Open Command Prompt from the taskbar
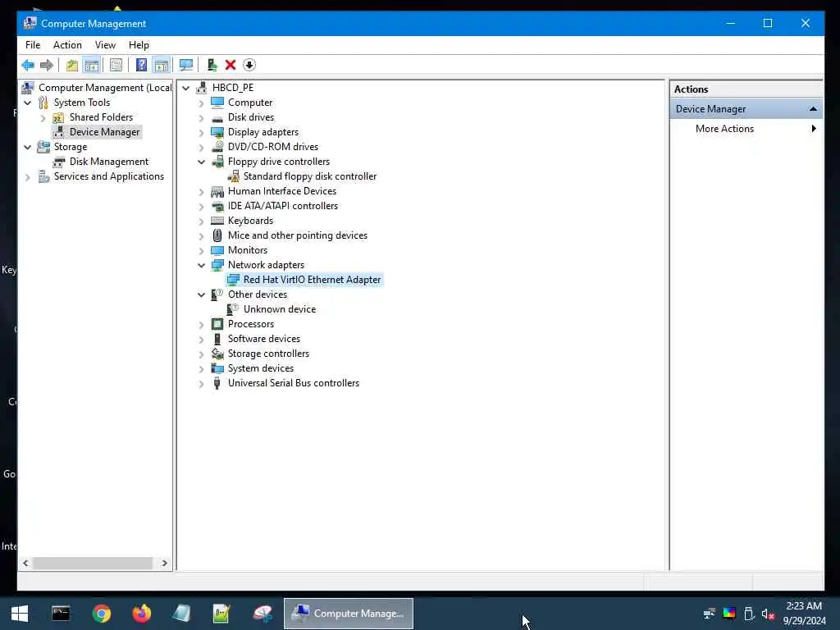 (x=61, y=614)
